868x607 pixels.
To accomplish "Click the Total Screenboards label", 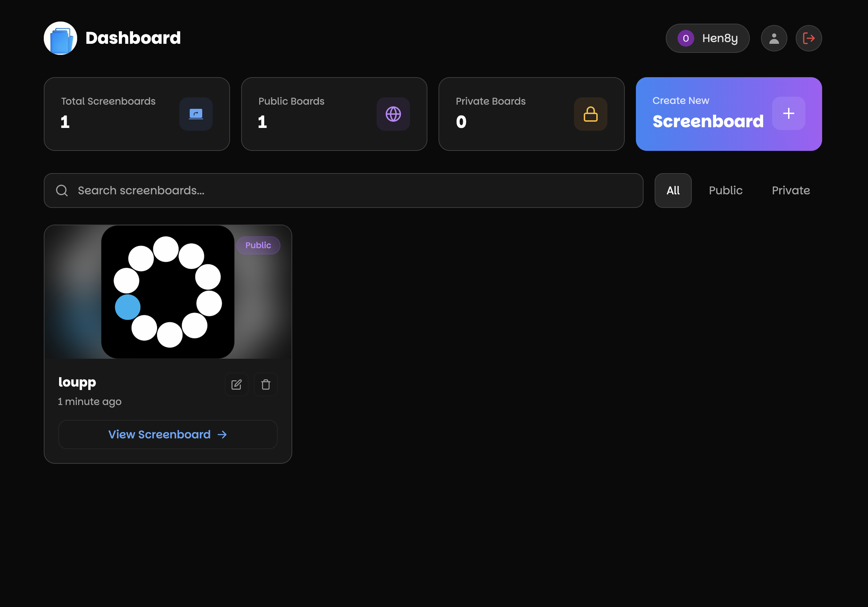I will pos(108,101).
